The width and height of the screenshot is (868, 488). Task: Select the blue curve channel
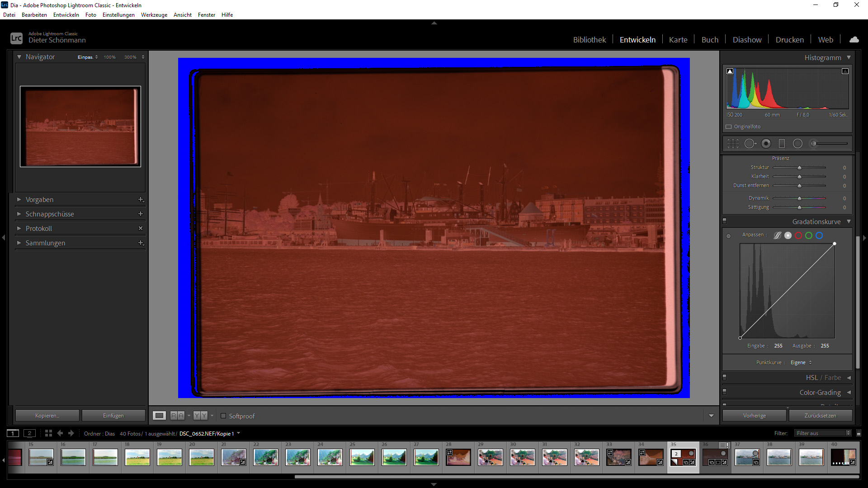point(819,235)
